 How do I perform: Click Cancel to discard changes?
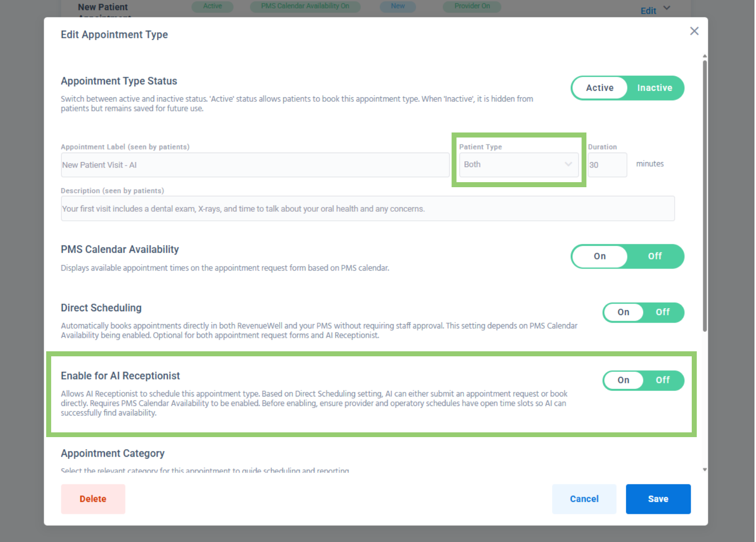tap(584, 499)
